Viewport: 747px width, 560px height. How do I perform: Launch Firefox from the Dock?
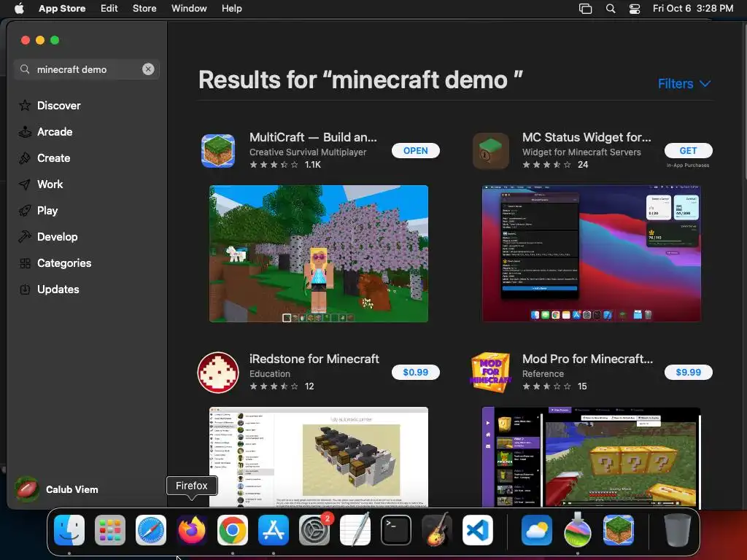[x=192, y=530]
